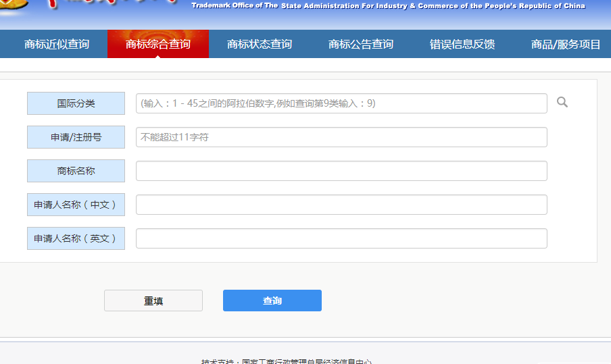Go to 错误信息反馈 tab

tap(462, 44)
